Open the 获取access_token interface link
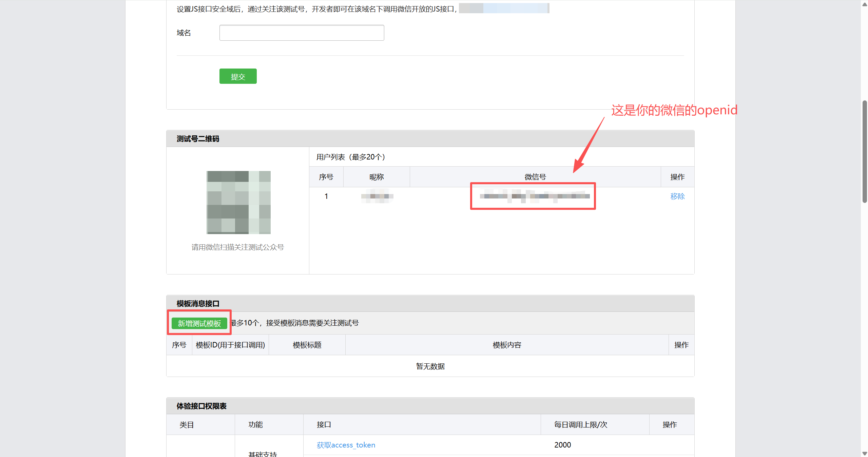 [346, 445]
